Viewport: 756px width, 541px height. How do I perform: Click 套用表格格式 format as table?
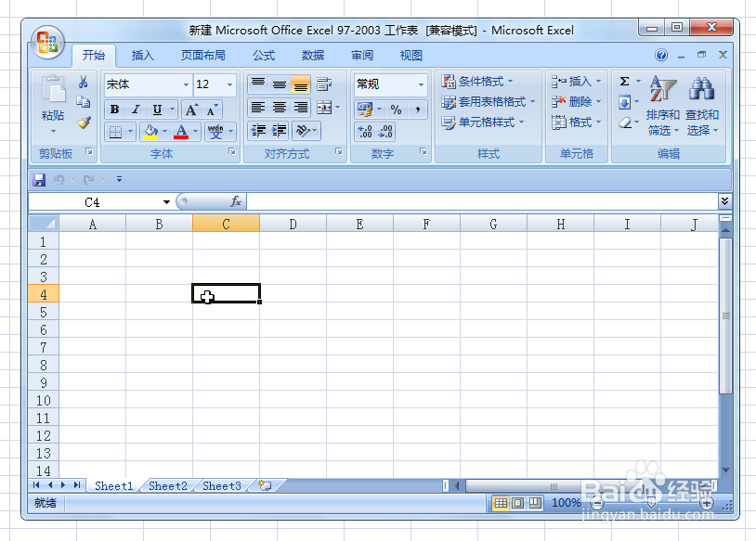pyautogui.click(x=489, y=102)
